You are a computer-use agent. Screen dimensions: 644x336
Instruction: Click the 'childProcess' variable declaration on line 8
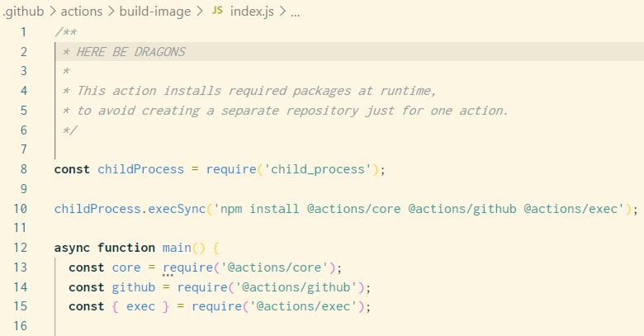point(140,169)
